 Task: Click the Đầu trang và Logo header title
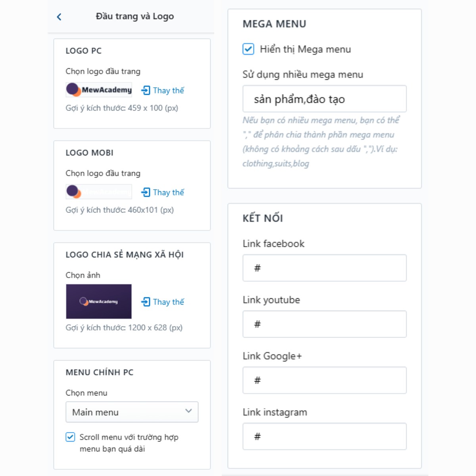(135, 16)
